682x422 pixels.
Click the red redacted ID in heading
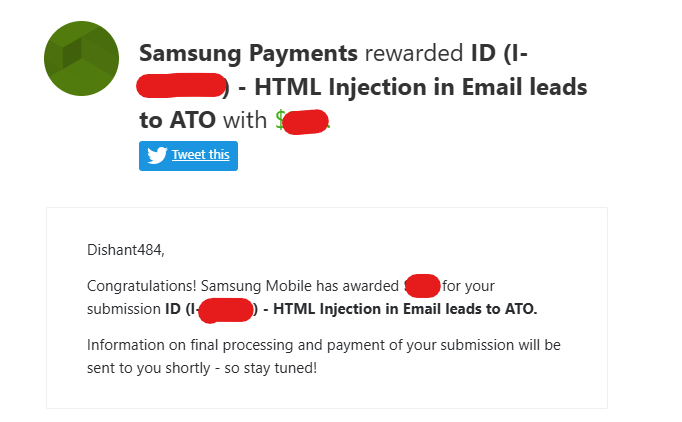181,85
